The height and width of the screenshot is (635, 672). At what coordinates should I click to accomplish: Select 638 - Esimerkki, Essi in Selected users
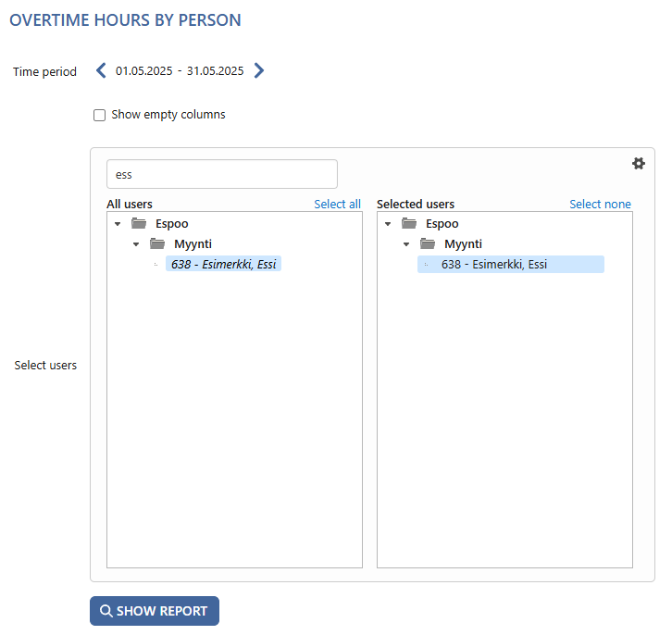click(x=511, y=264)
